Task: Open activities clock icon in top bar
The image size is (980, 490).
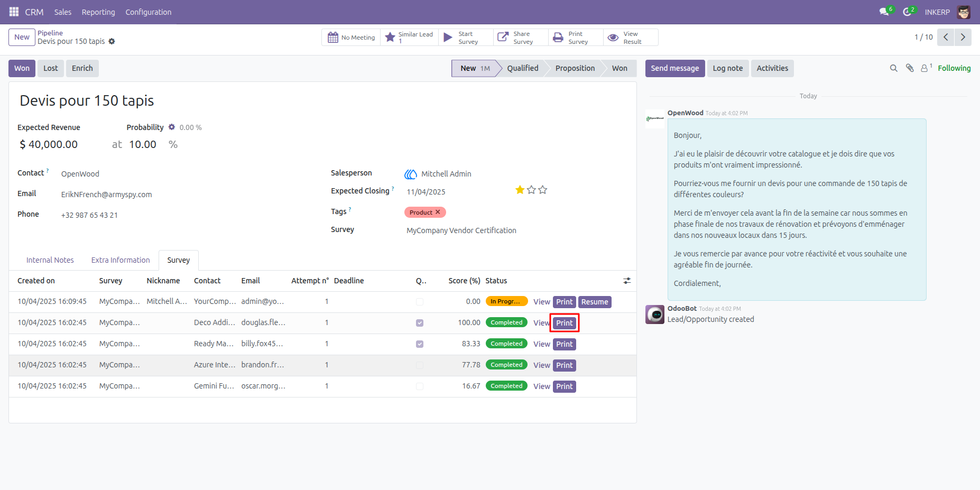Action: (x=907, y=12)
